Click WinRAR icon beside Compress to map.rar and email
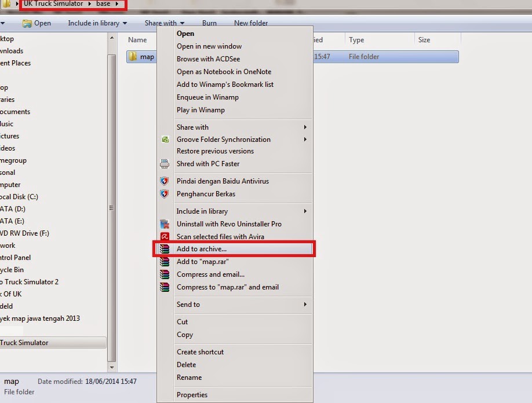The width and height of the screenshot is (532, 403). coord(165,287)
